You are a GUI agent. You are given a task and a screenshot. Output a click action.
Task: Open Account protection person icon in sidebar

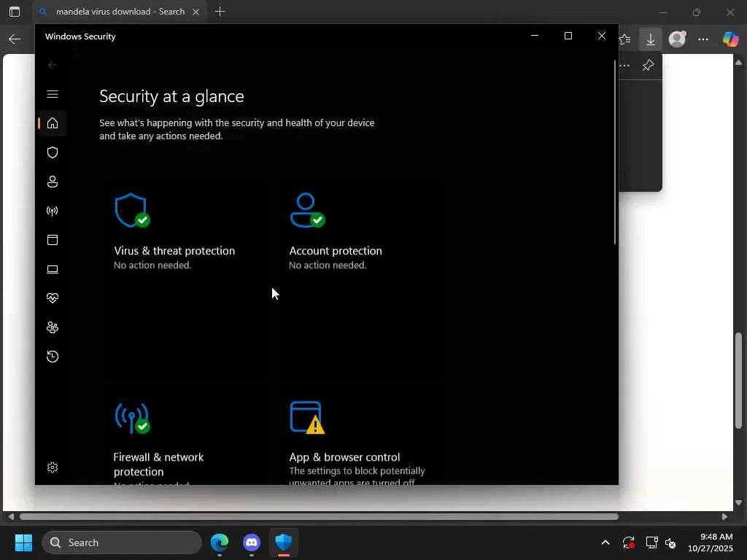[x=53, y=182]
